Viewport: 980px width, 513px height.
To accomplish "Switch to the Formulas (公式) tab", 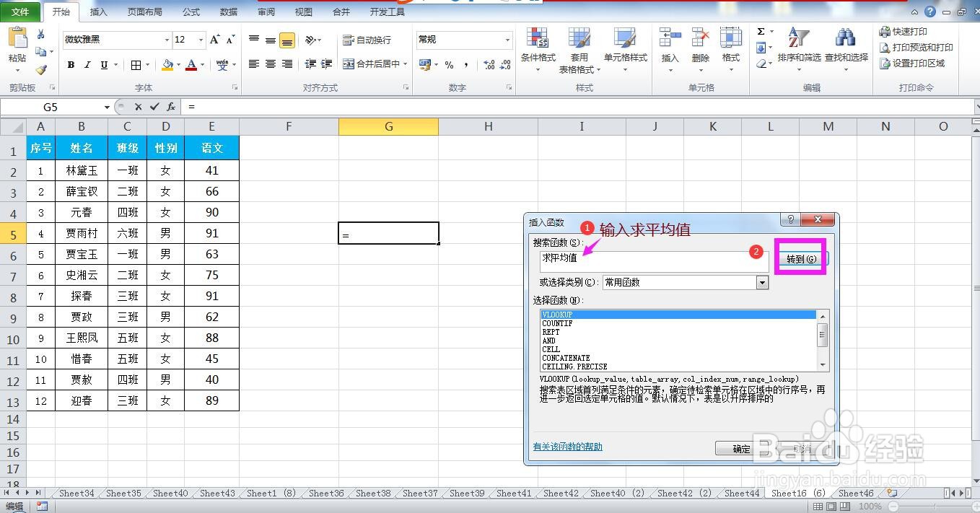I will (x=191, y=12).
